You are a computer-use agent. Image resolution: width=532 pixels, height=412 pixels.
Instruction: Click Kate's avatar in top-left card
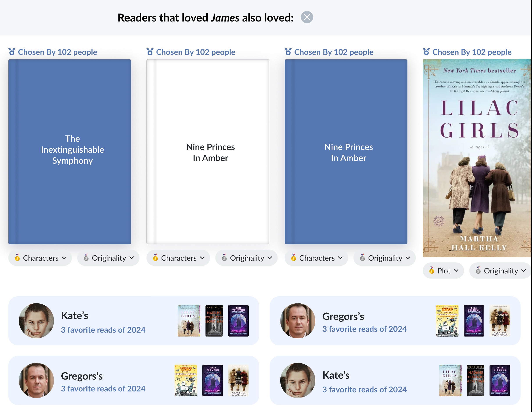pos(36,320)
